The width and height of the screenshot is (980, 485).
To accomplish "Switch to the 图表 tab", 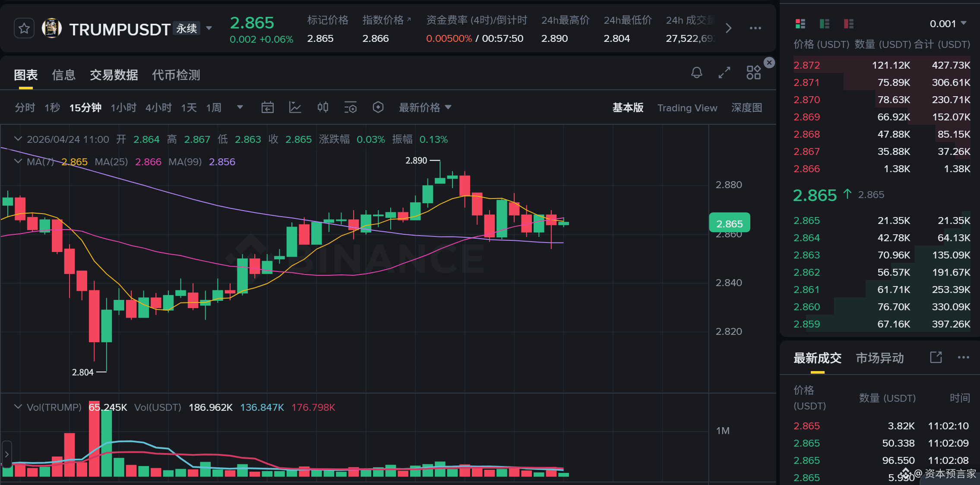I will 26,75.
